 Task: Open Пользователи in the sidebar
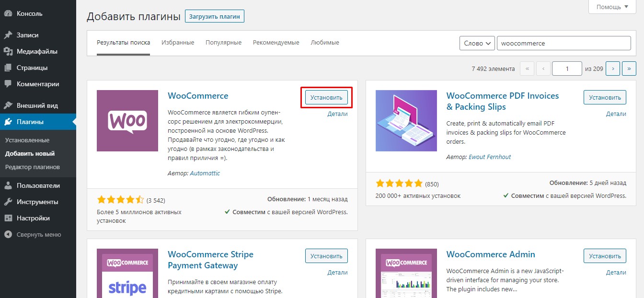[38, 185]
